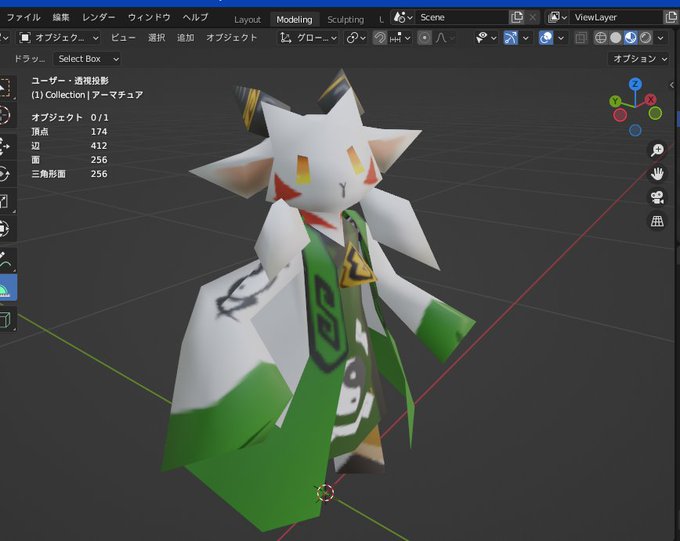This screenshot has width=680, height=541.
Task: Switch to rendered viewport shading
Action: (x=645, y=38)
